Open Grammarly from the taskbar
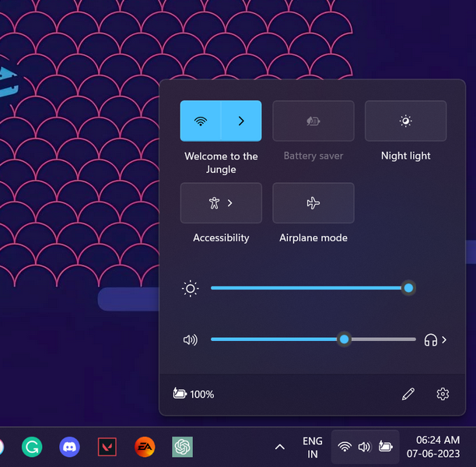Image resolution: width=476 pixels, height=467 pixels. tap(32, 447)
